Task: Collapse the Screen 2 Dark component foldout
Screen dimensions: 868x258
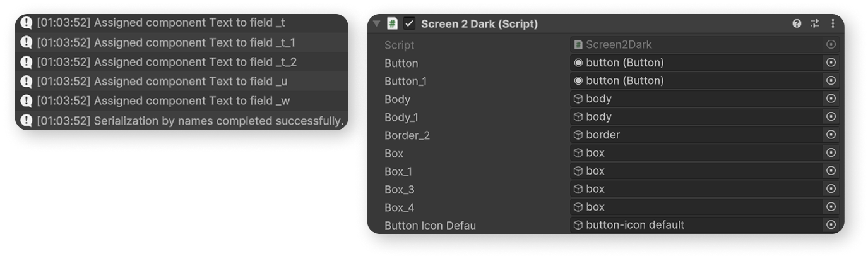Action: click(377, 23)
